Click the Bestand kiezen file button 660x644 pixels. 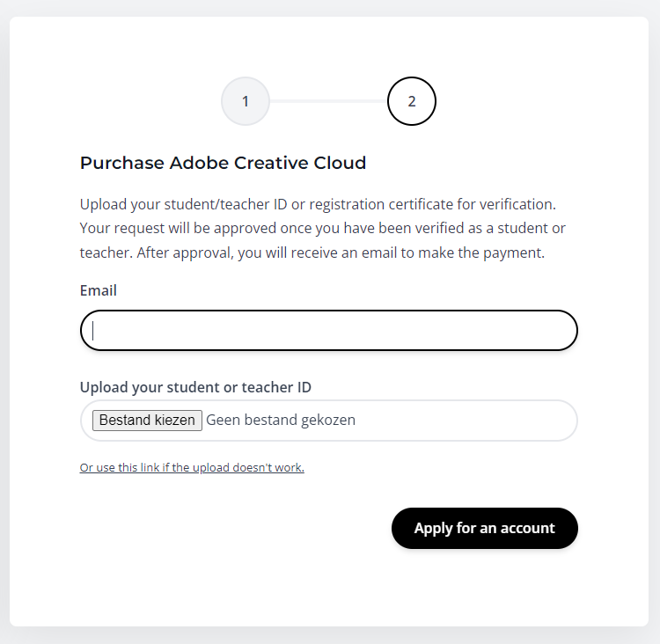147,420
